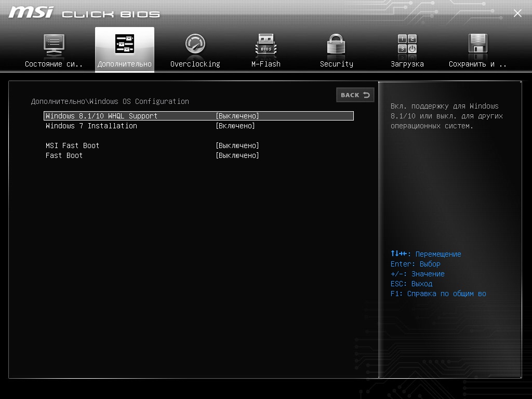
Task: Switch to the Security tab label
Action: tap(337, 64)
